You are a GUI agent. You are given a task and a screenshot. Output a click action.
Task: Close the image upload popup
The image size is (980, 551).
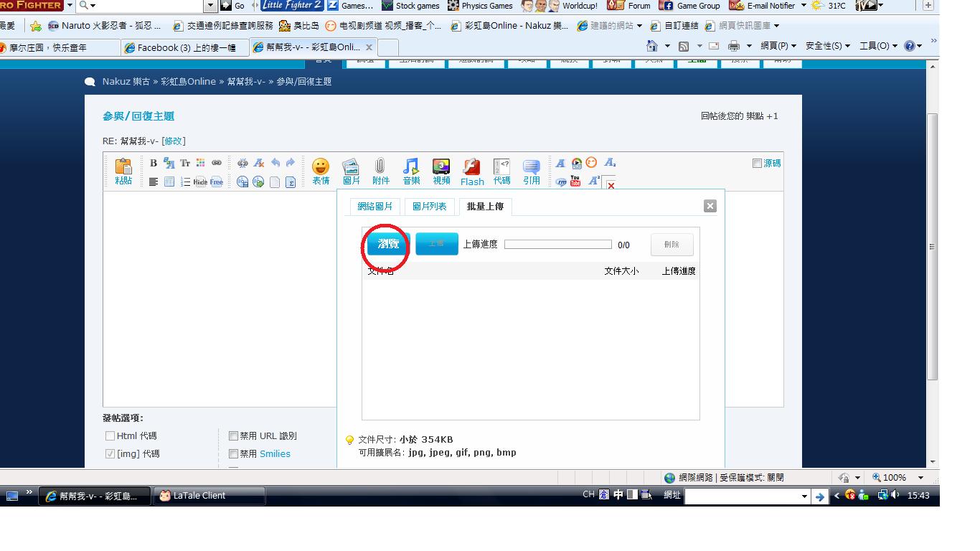(x=710, y=206)
